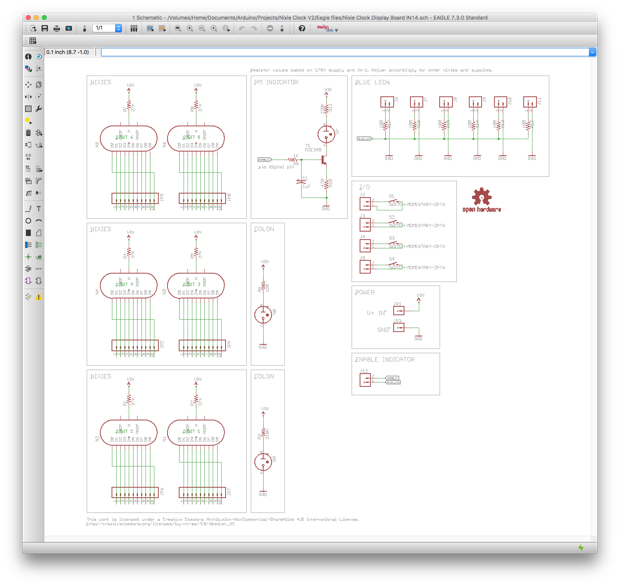Expand the designlink dropdown arrow
The width and height of the screenshot is (620, 586).
[336, 30]
